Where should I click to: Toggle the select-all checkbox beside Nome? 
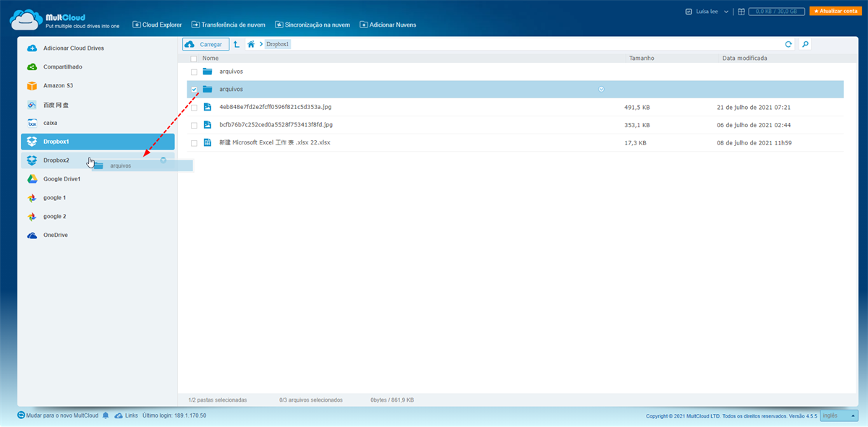point(193,59)
